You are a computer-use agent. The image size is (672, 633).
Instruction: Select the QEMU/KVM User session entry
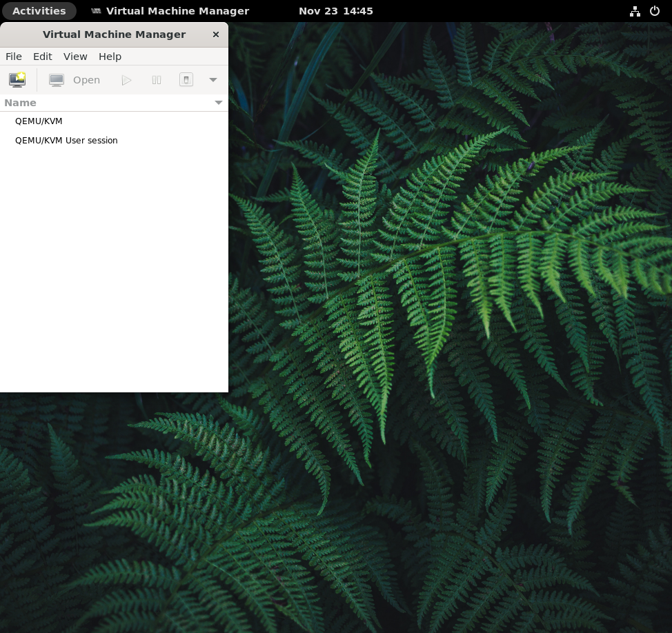(66, 140)
